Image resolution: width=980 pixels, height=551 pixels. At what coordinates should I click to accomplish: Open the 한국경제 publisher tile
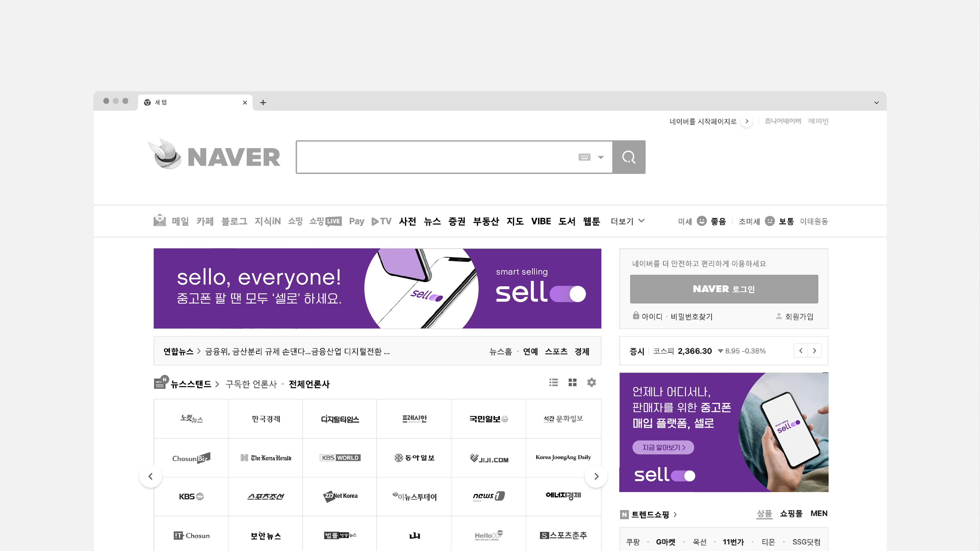click(x=265, y=419)
